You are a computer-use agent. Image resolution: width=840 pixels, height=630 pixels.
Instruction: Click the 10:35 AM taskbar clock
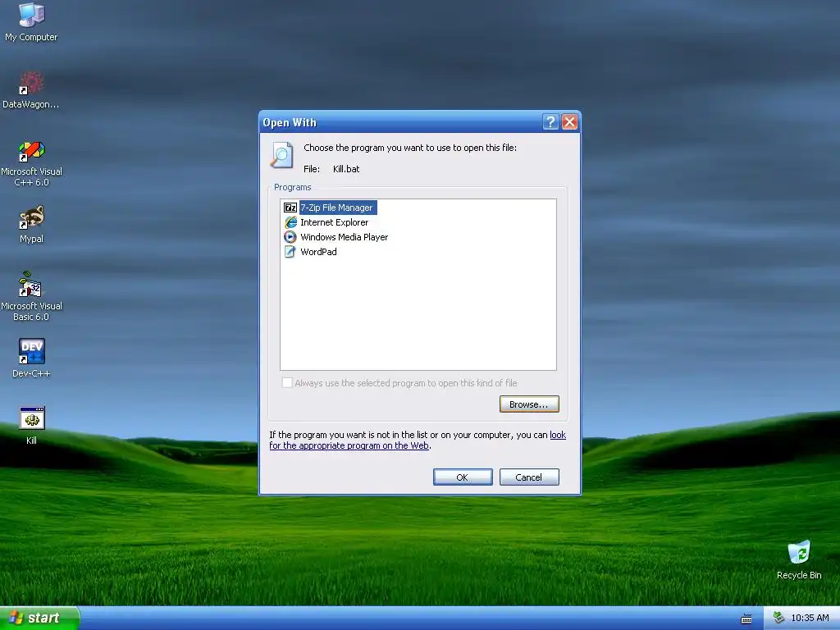[x=810, y=618]
